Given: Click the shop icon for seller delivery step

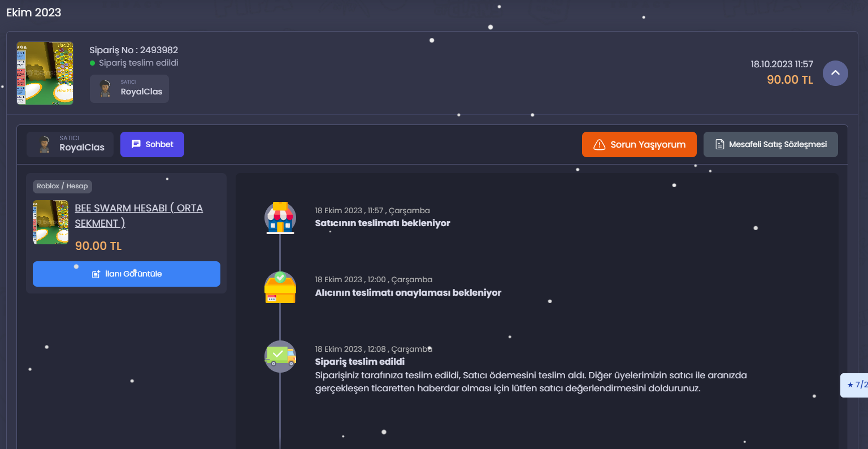Looking at the screenshot, I should (x=280, y=218).
